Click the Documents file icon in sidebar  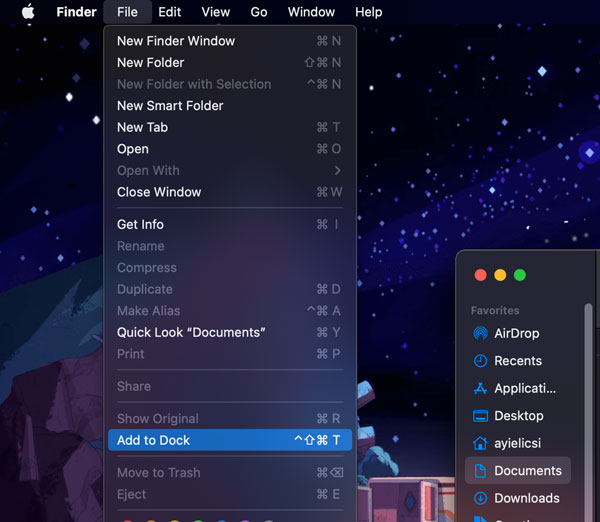tap(480, 471)
